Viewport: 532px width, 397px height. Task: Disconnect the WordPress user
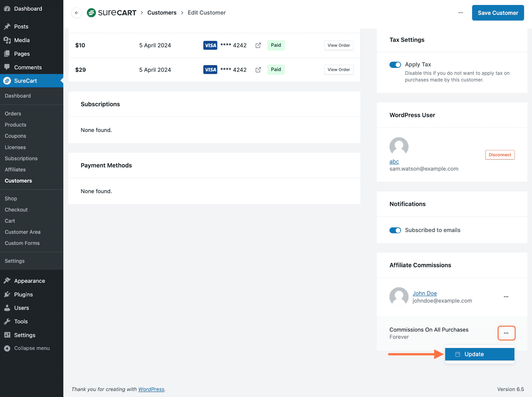500,155
